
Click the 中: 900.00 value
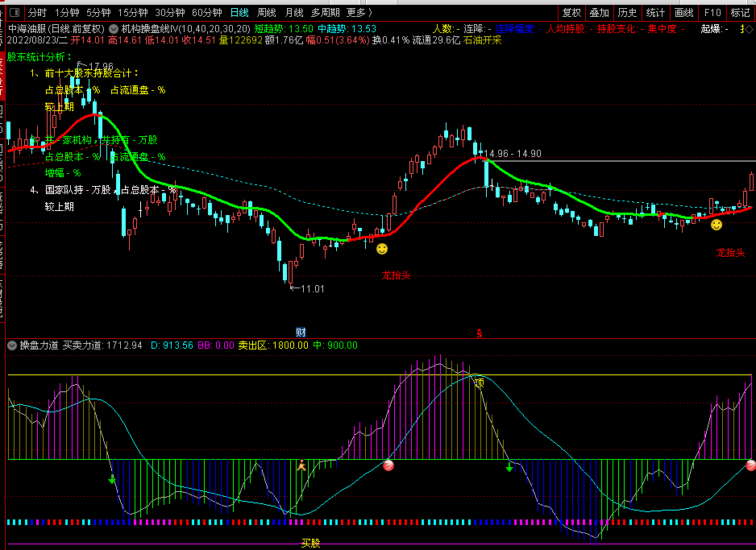[335, 345]
